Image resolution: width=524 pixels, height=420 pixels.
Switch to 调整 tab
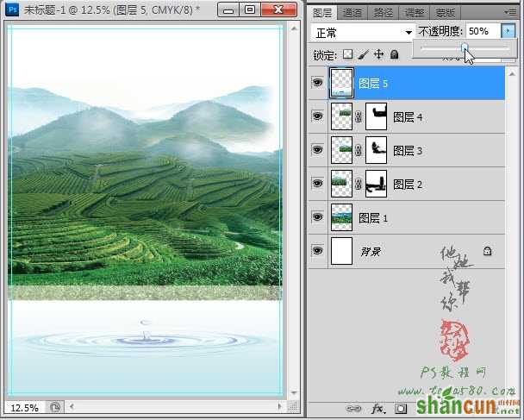click(x=414, y=13)
